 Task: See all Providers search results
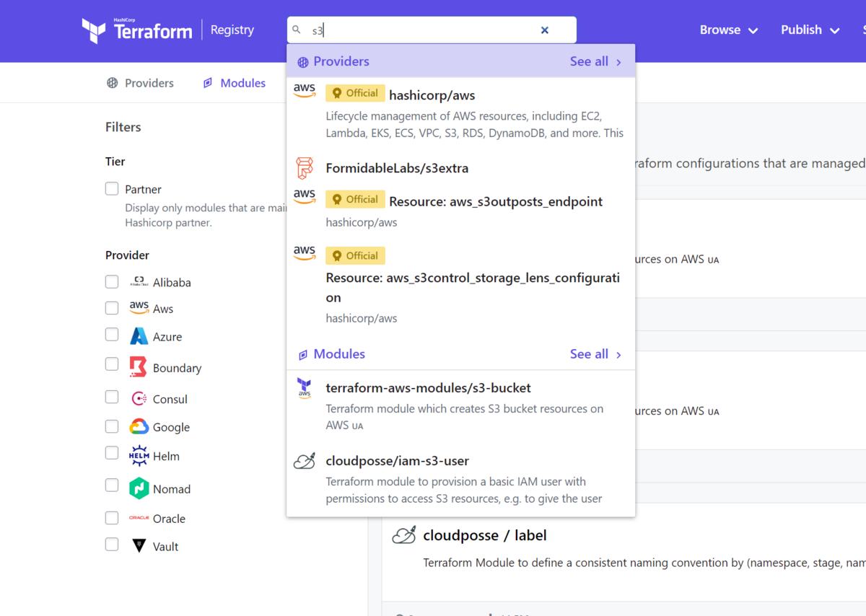[x=596, y=62]
